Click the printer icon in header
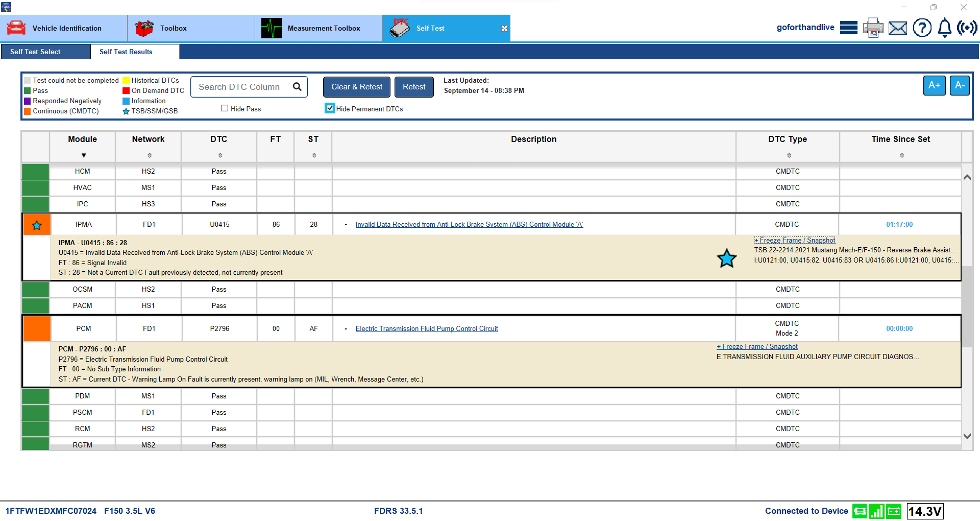The width and height of the screenshot is (980, 521). click(873, 28)
